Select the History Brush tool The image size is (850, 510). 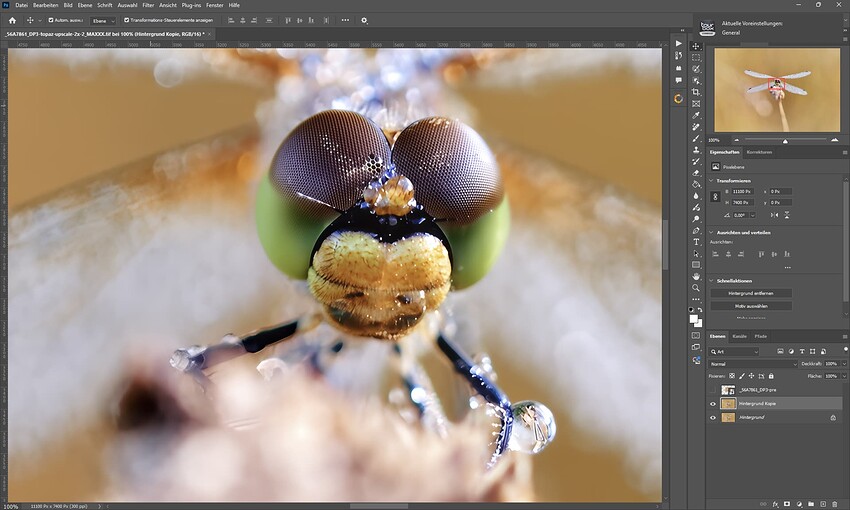(x=696, y=162)
